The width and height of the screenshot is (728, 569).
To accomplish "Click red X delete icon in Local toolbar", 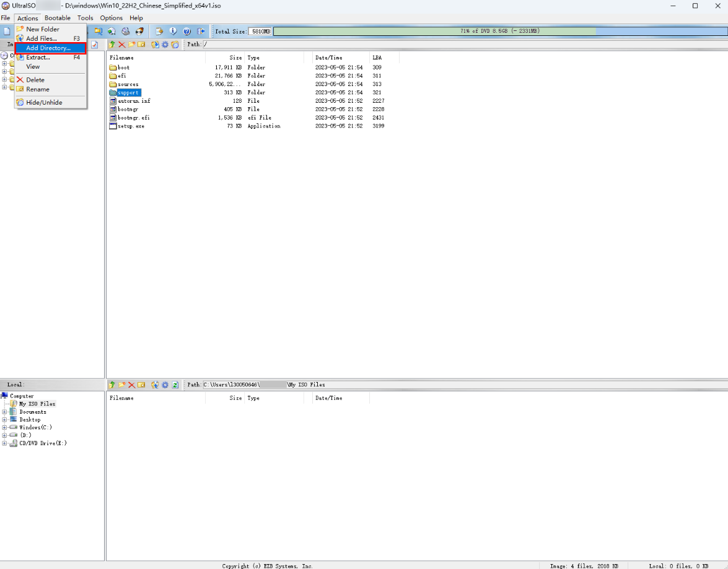I will [131, 384].
